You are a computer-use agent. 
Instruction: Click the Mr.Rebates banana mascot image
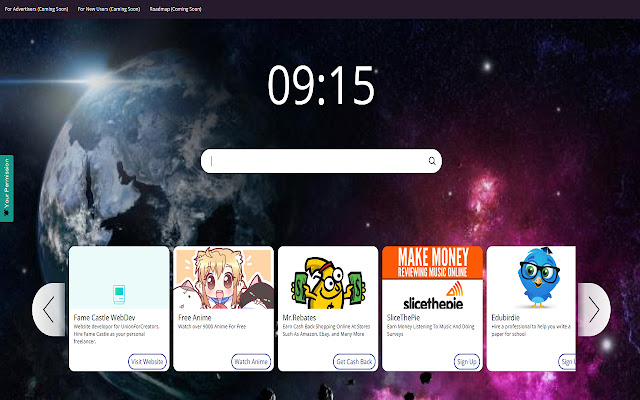[x=328, y=282]
